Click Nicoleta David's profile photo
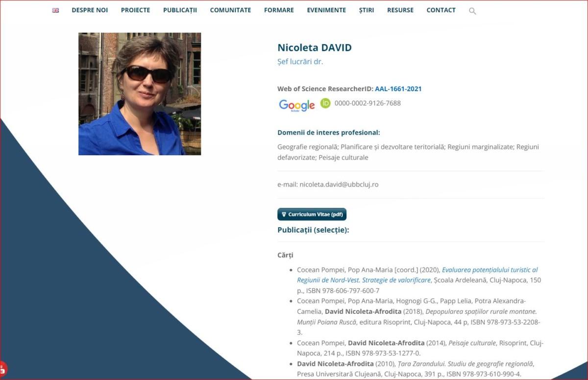 click(x=140, y=94)
